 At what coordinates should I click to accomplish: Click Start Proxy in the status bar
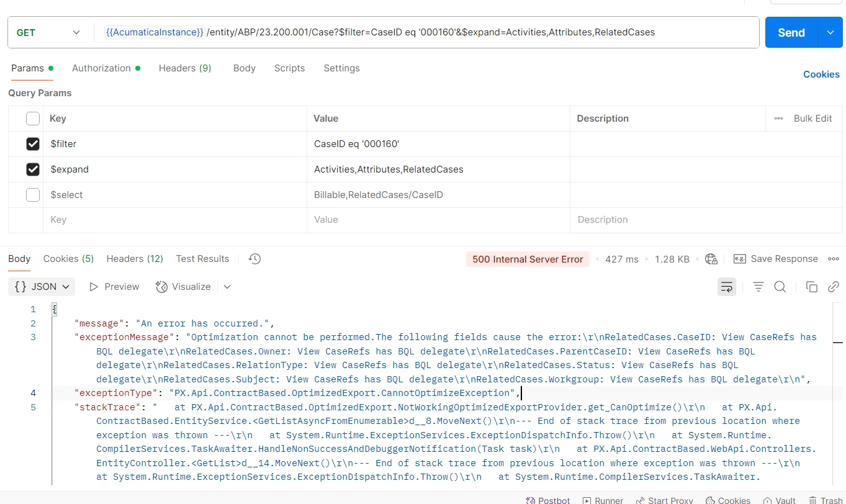665,500
